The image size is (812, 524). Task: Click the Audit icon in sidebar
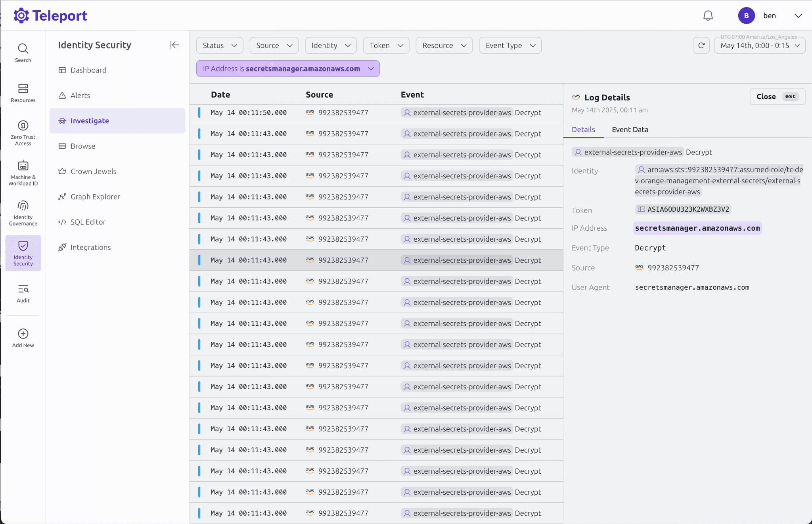(23, 289)
